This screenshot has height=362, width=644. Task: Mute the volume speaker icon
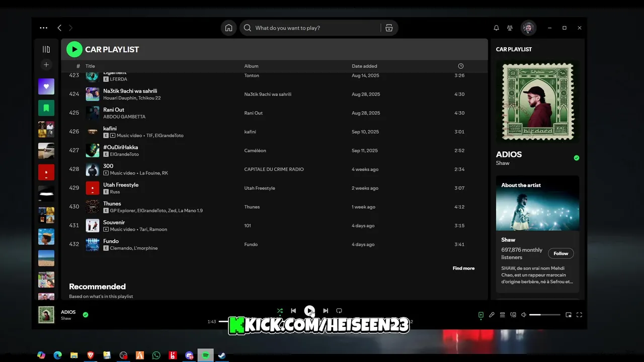click(x=524, y=315)
